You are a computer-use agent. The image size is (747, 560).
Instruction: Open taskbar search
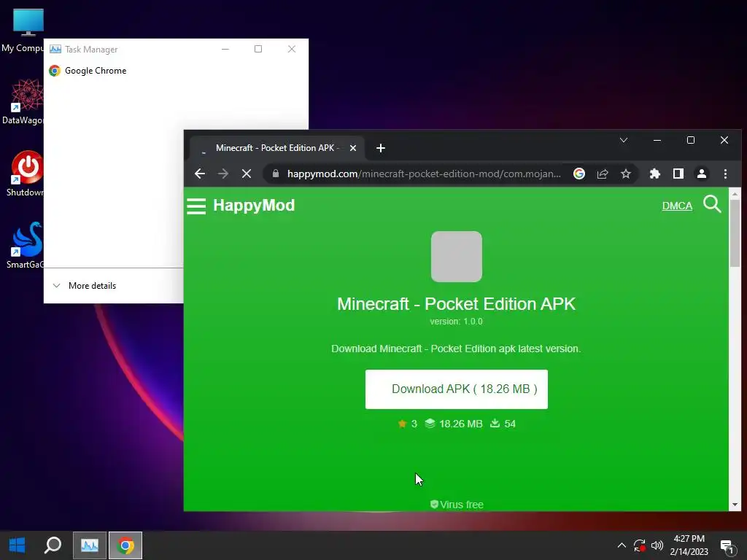tap(53, 545)
